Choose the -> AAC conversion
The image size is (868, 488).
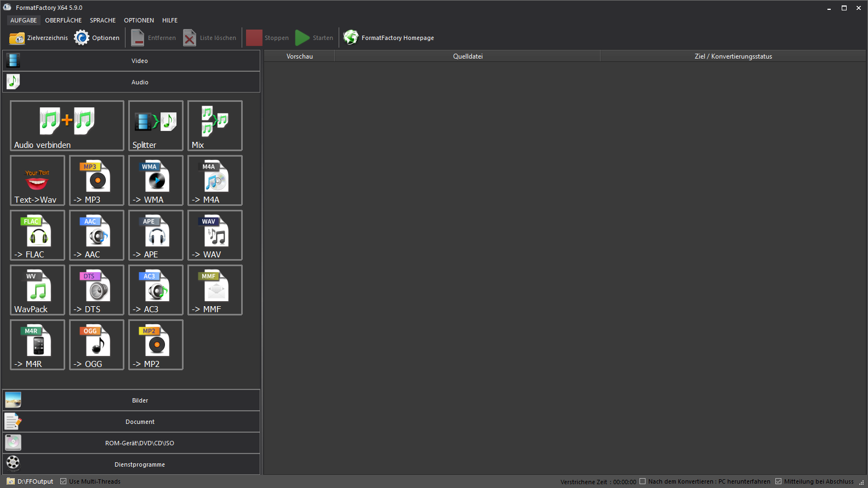(x=96, y=235)
